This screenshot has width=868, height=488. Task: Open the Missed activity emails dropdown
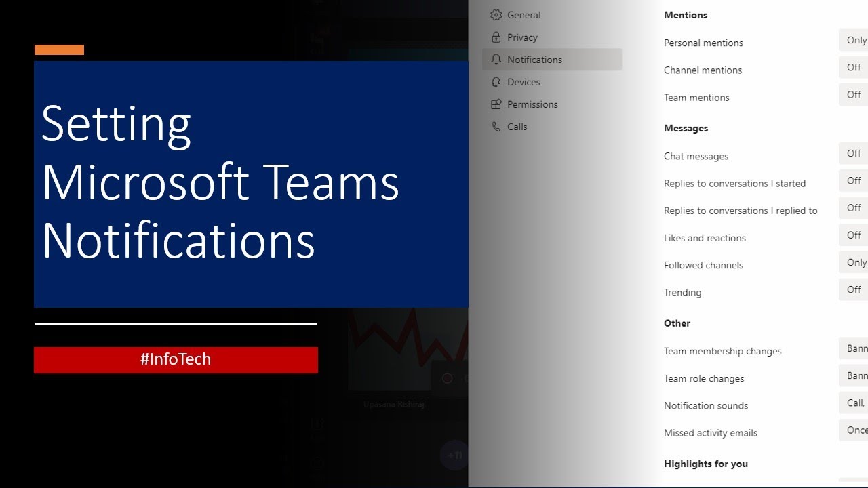point(854,430)
